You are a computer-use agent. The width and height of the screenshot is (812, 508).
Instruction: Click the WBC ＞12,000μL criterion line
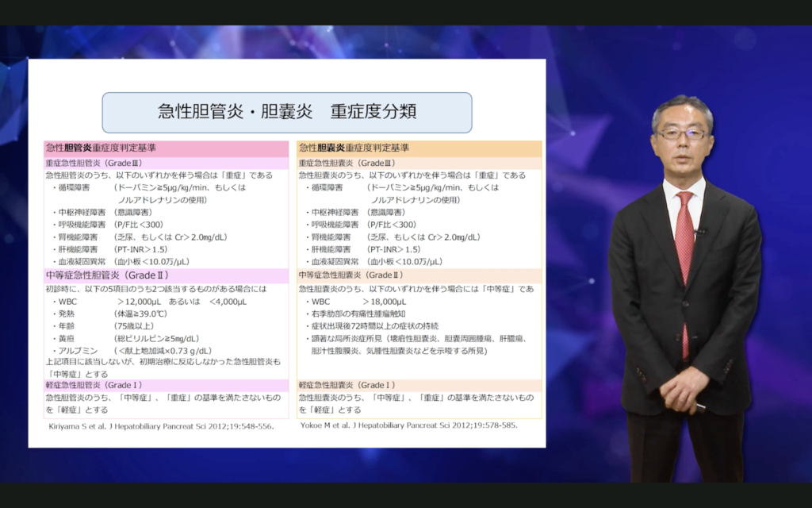[x=119, y=300]
